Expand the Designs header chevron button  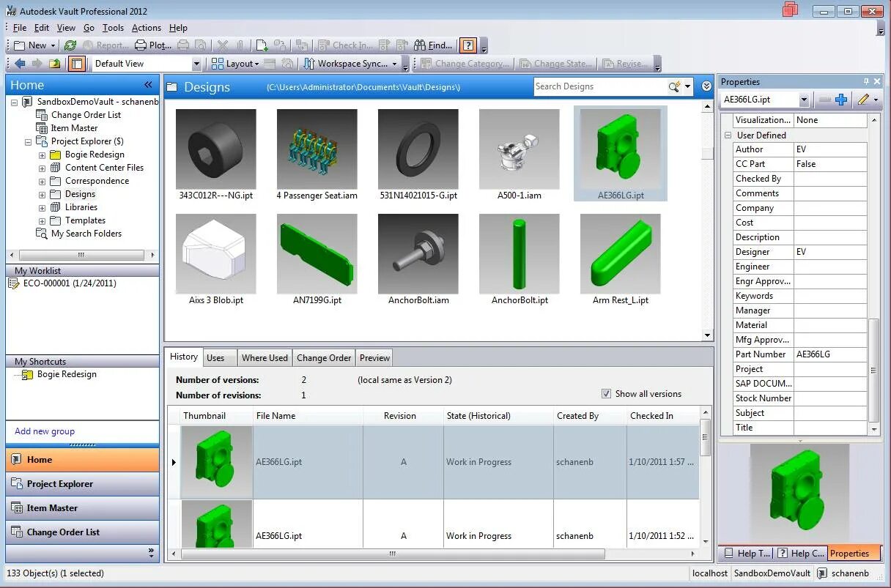point(706,86)
